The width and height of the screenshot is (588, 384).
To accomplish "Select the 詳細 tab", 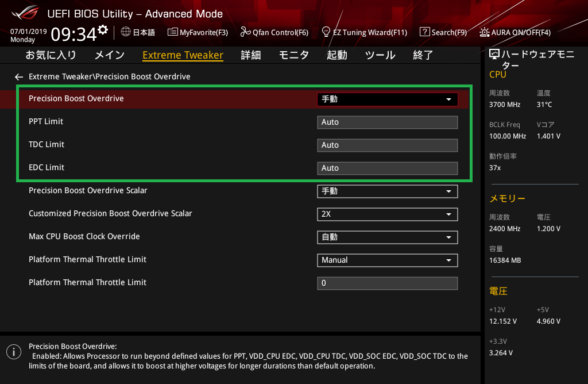I will 250,55.
